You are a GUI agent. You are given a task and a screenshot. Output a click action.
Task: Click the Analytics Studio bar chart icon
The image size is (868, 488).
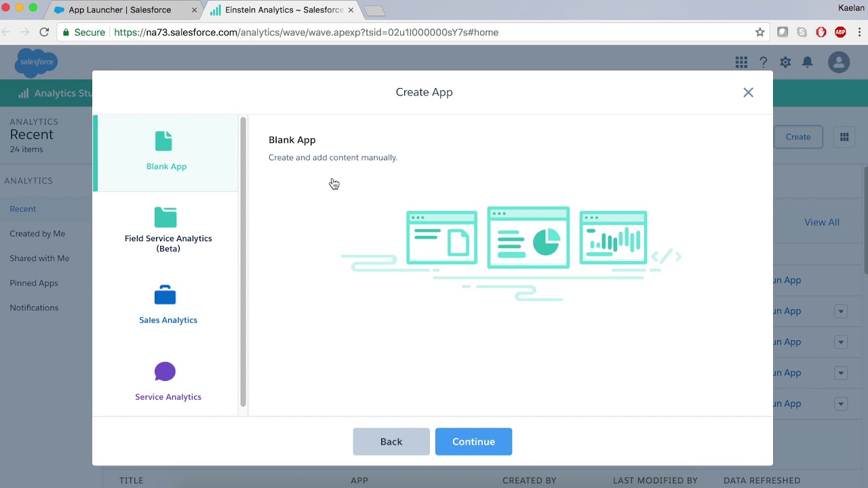(24, 94)
